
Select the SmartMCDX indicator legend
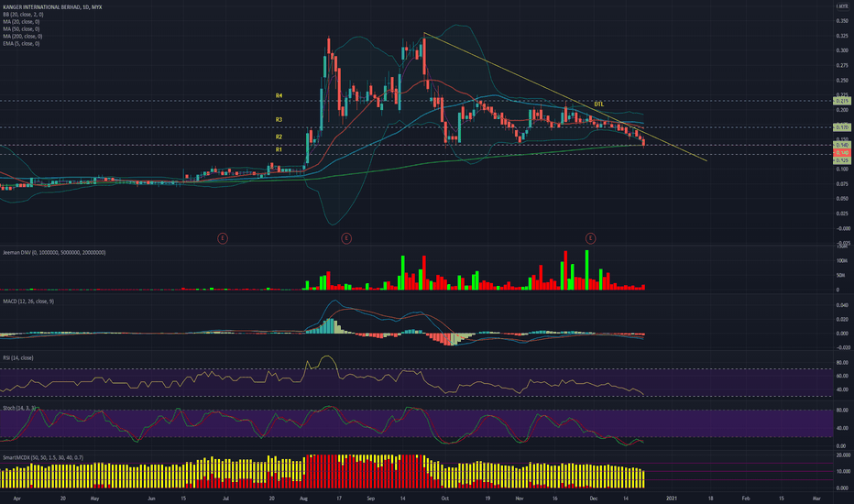[x=43, y=457]
